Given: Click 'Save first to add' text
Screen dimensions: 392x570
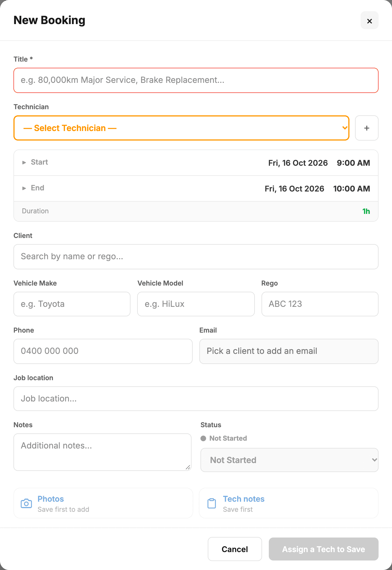Looking at the screenshot, I should point(63,510).
